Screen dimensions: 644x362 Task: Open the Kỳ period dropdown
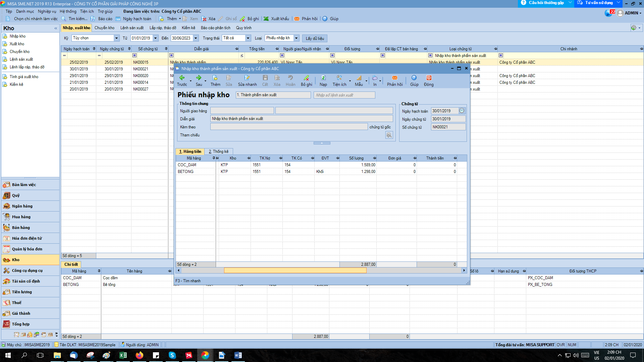[116, 38]
